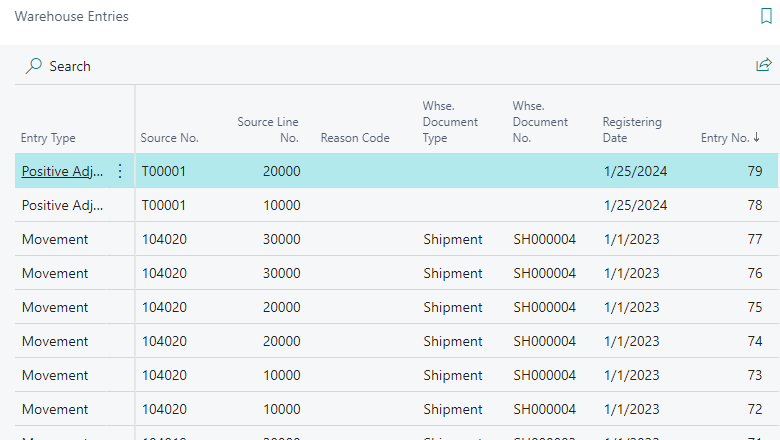Image resolution: width=780 pixels, height=440 pixels.
Task: Select Entry No. 76 cell
Action: (755, 273)
